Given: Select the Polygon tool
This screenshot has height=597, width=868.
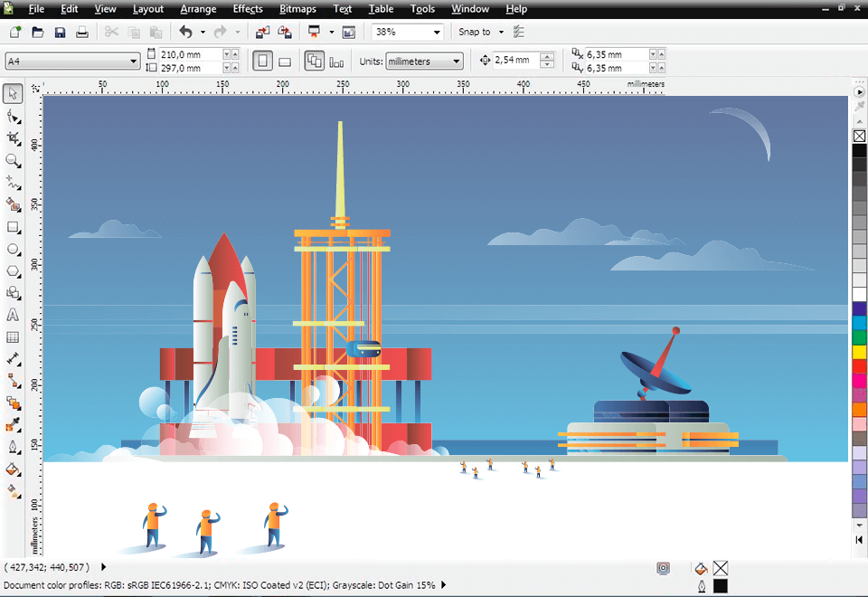Looking at the screenshot, I should [13, 271].
